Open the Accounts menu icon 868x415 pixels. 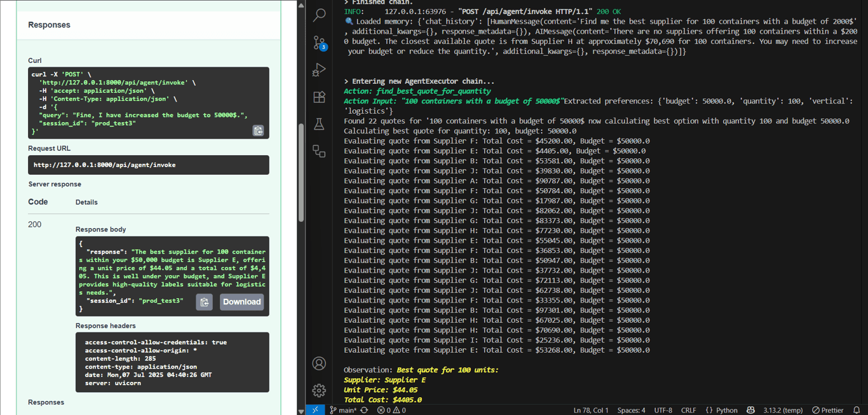319,363
